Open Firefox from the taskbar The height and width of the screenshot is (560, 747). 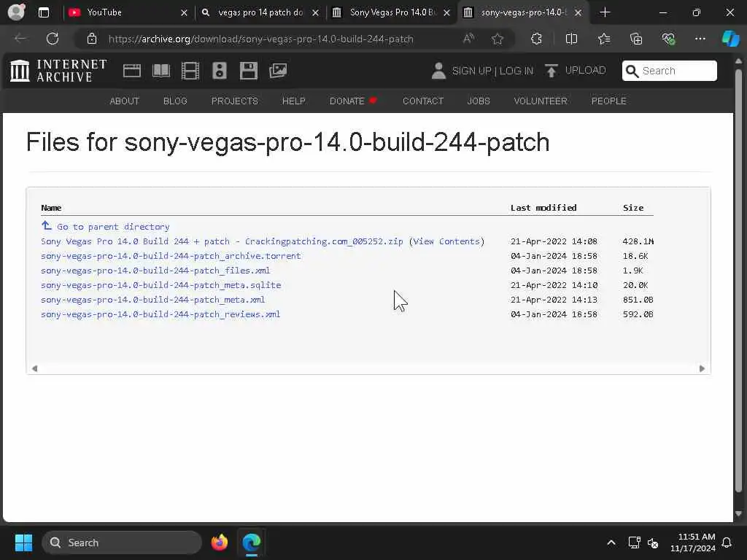coord(219,542)
